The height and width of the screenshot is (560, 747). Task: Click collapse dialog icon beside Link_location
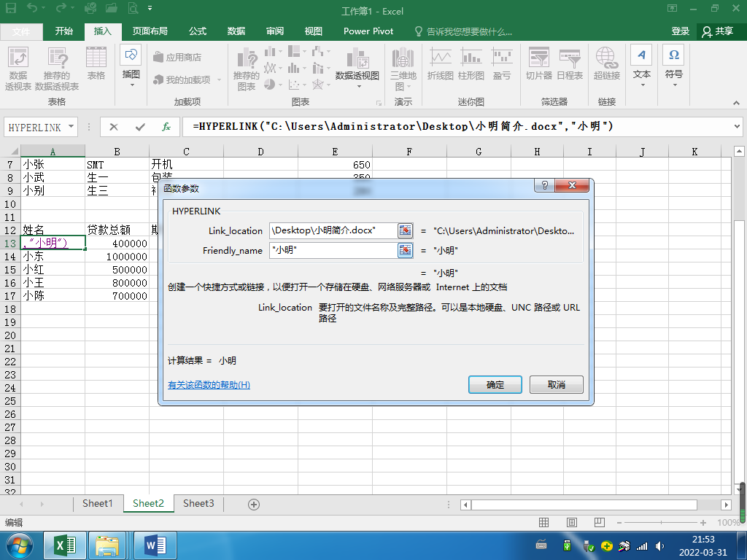coord(406,230)
